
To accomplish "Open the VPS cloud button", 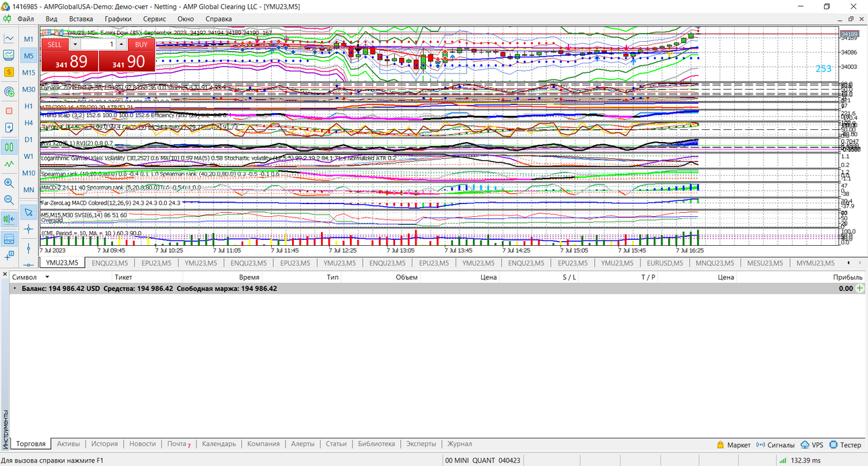I will 812,444.
